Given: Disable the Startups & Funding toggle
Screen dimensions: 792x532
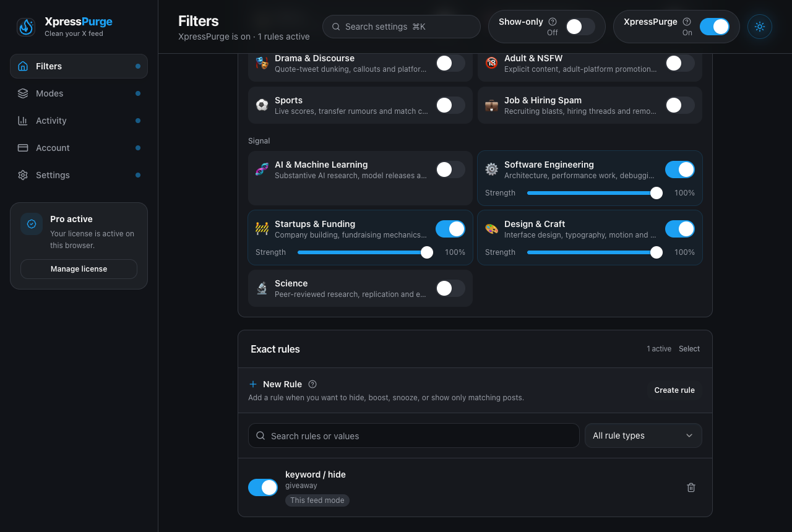Looking at the screenshot, I should pos(450,229).
